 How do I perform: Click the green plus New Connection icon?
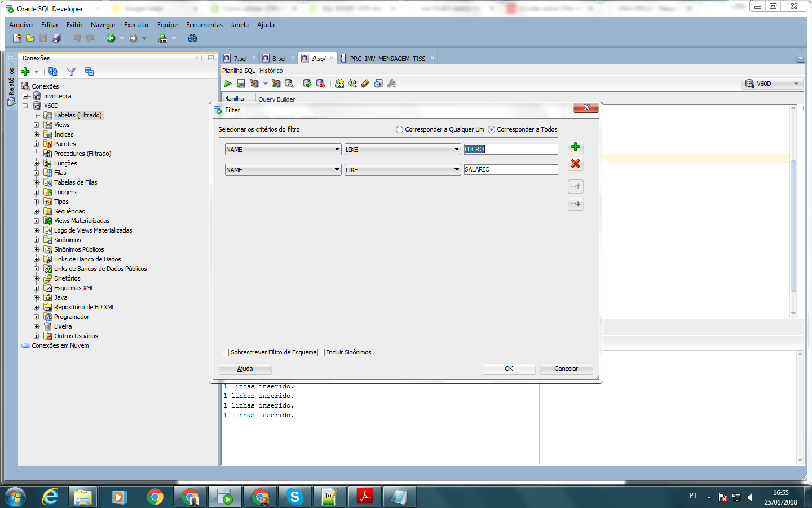pos(25,72)
